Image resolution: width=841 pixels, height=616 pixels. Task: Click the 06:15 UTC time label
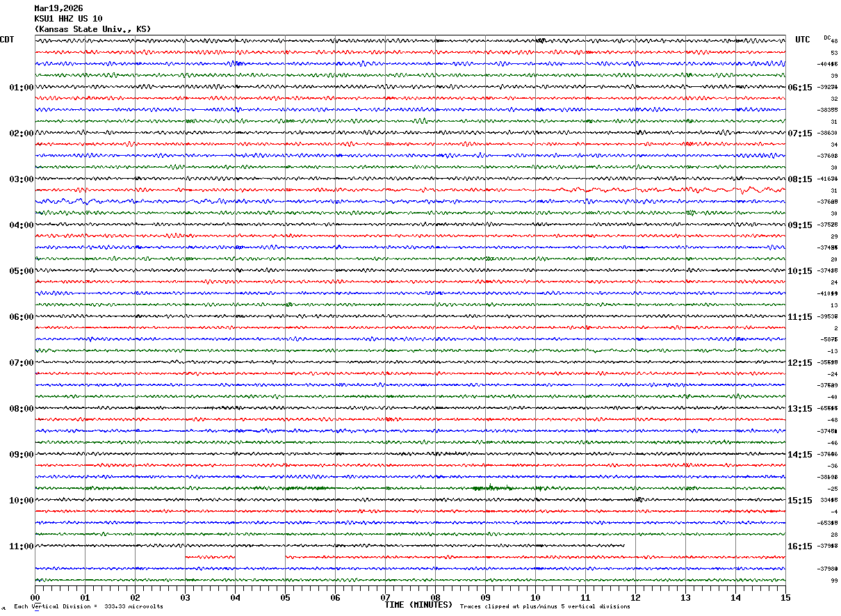[799, 88]
